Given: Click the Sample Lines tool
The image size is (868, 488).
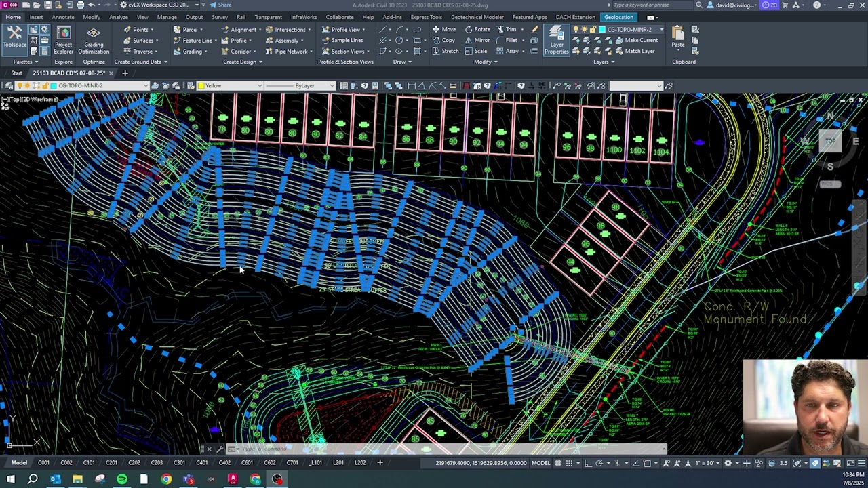Looking at the screenshot, I should tap(342, 40).
